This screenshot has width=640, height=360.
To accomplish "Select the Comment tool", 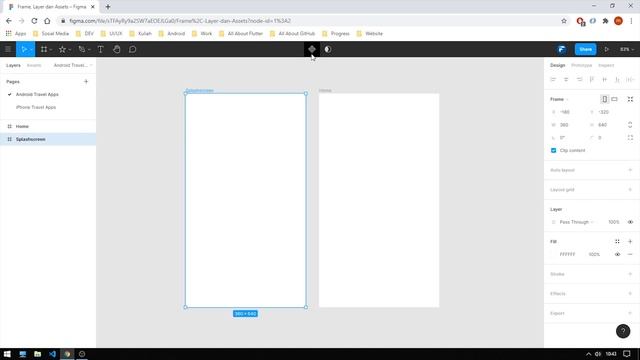I will (x=133, y=49).
